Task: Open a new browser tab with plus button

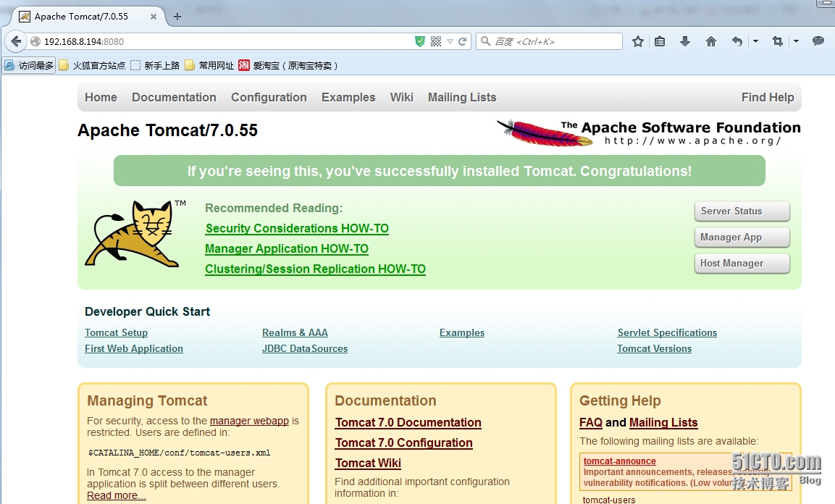Action: tap(177, 17)
